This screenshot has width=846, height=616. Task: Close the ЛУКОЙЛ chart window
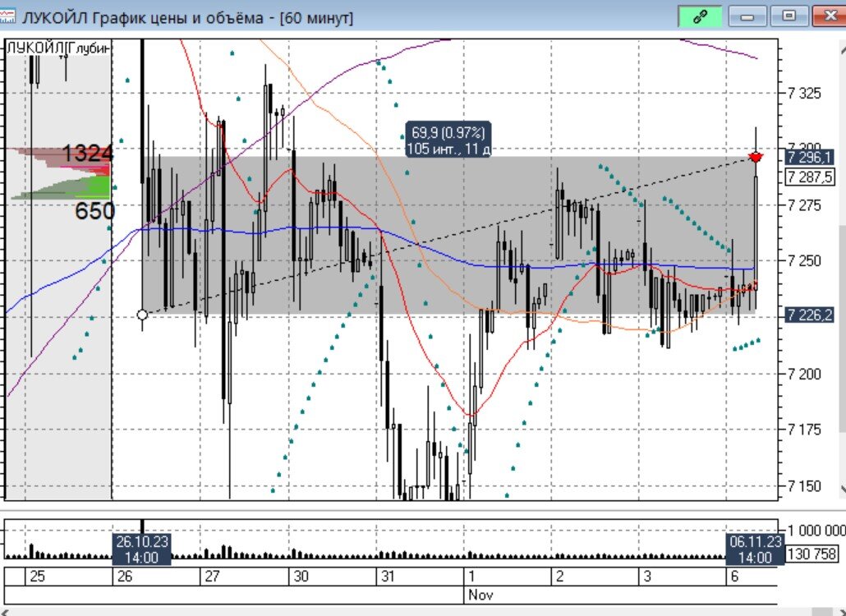pos(830,16)
